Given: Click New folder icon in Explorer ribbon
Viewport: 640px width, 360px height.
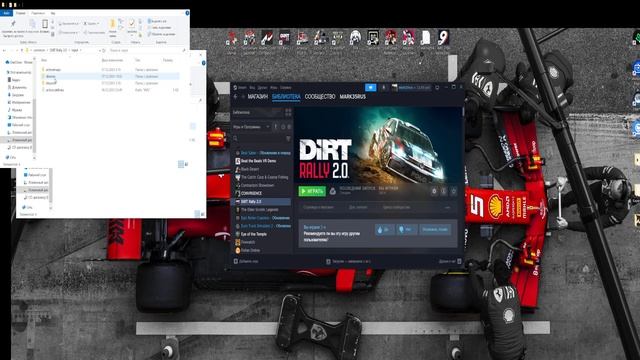Looking at the screenshot, I should point(113,24).
